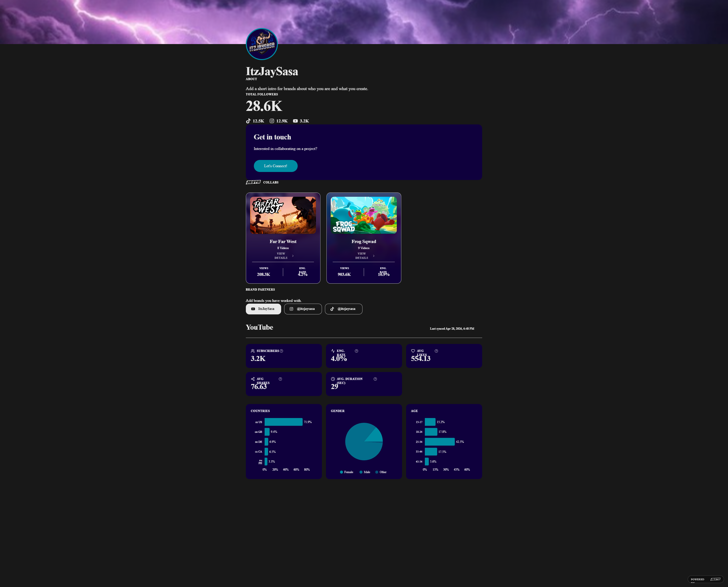This screenshot has height=587, width=728.
Task: Open the Frog Sqwad game thumbnail
Action: pyautogui.click(x=364, y=215)
